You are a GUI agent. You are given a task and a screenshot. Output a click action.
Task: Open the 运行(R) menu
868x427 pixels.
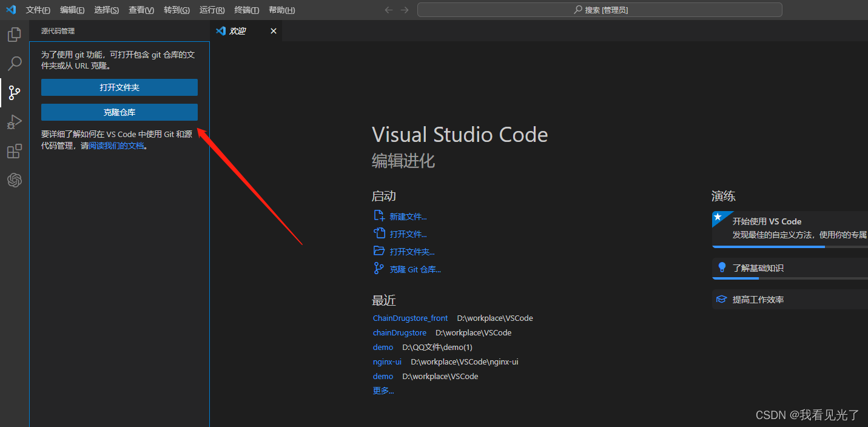[x=212, y=10]
